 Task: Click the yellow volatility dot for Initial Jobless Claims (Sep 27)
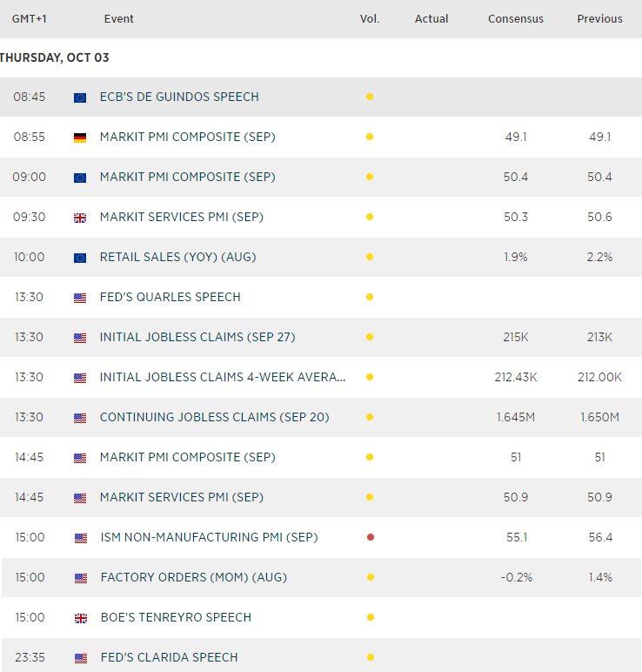pos(370,337)
